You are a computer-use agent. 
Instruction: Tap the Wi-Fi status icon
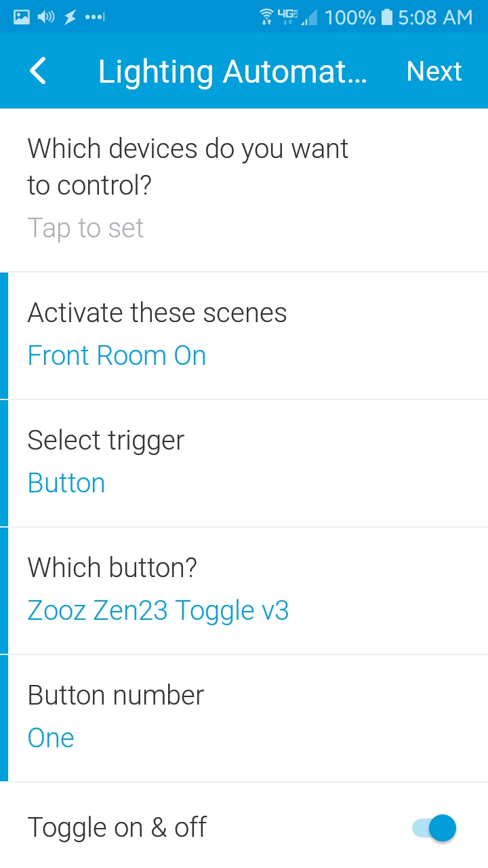pyautogui.click(x=267, y=17)
